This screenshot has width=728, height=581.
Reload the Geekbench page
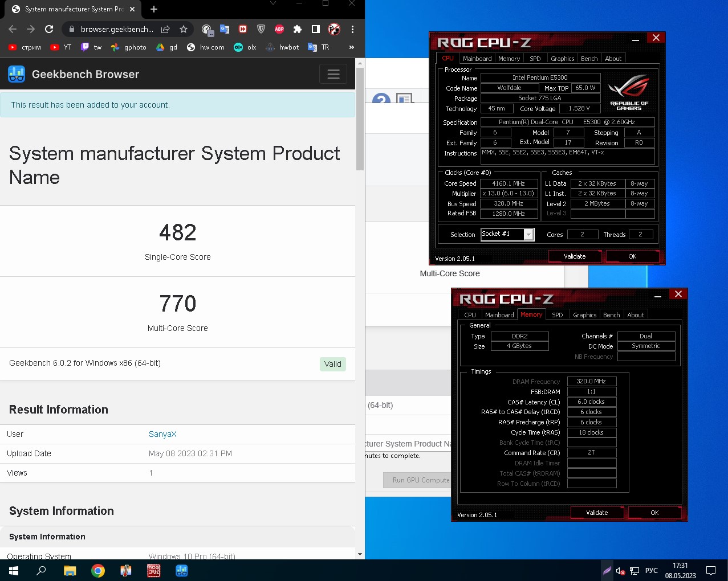49,29
